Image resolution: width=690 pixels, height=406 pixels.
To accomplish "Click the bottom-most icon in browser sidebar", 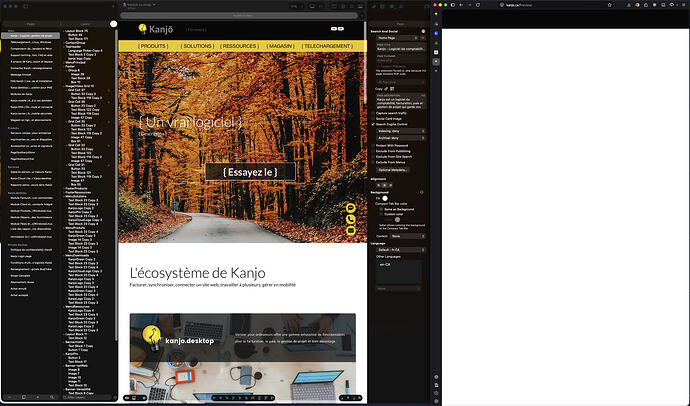I will [436, 401].
